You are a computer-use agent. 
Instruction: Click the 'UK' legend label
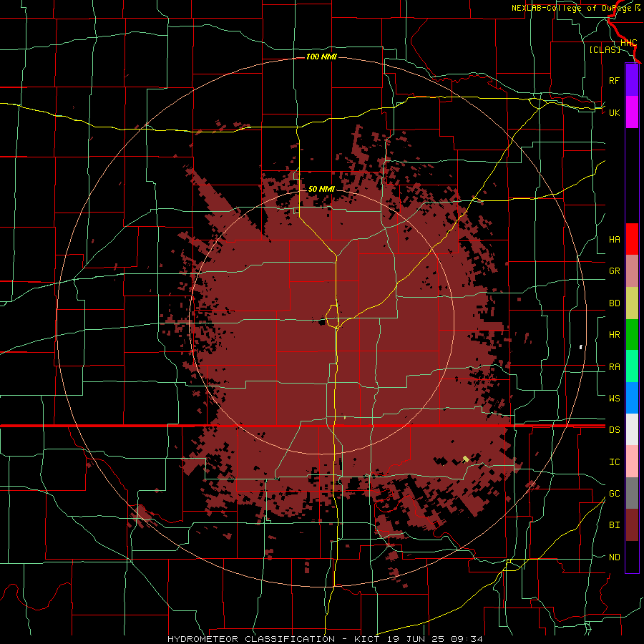point(614,112)
